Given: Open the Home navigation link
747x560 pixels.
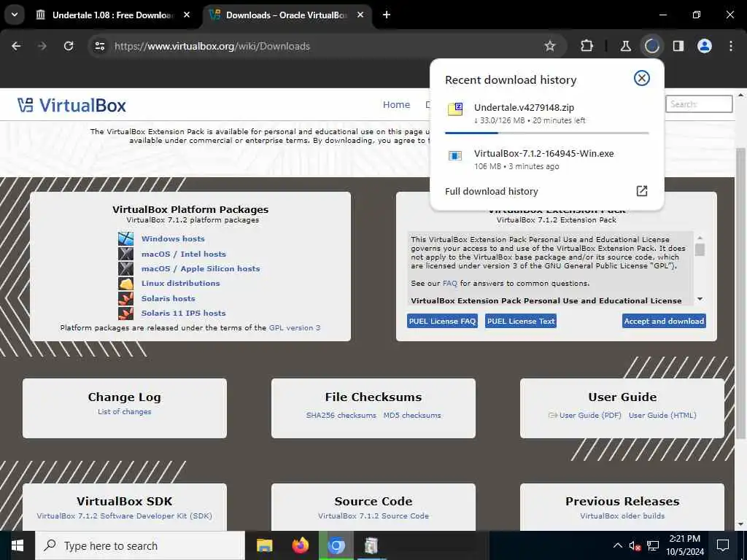Looking at the screenshot, I should click(x=396, y=104).
